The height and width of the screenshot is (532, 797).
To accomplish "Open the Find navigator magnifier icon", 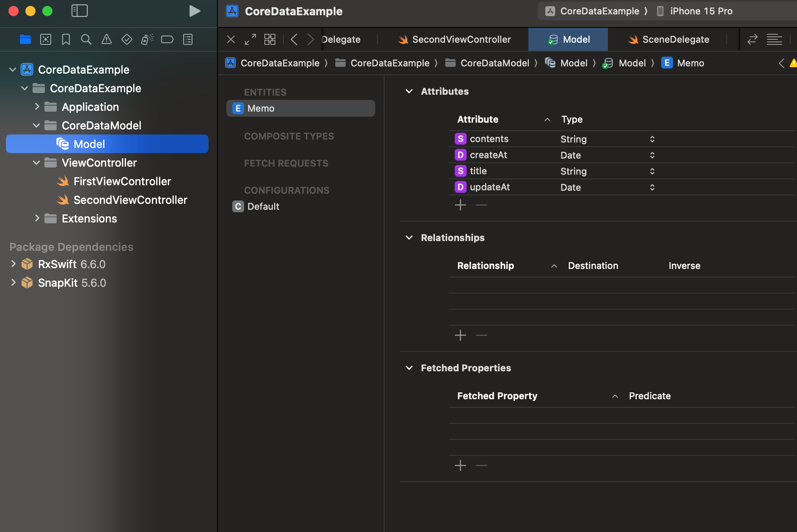I will (86, 39).
